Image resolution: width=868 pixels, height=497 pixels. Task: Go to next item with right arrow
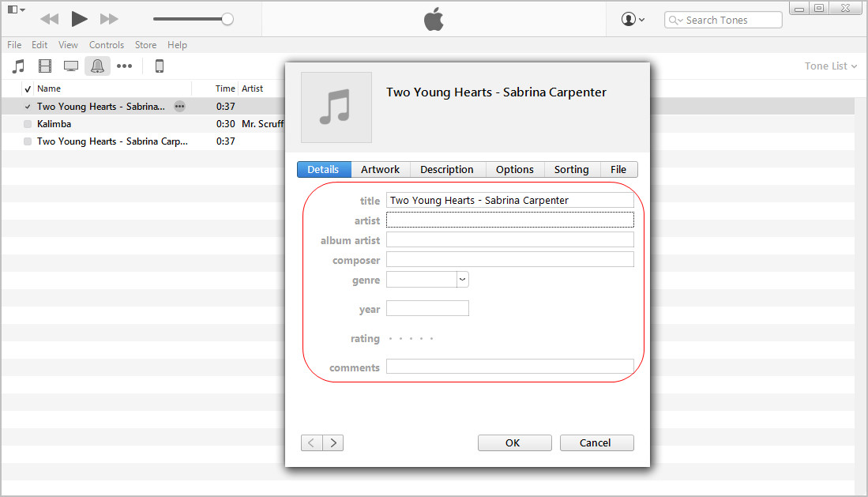tap(333, 442)
